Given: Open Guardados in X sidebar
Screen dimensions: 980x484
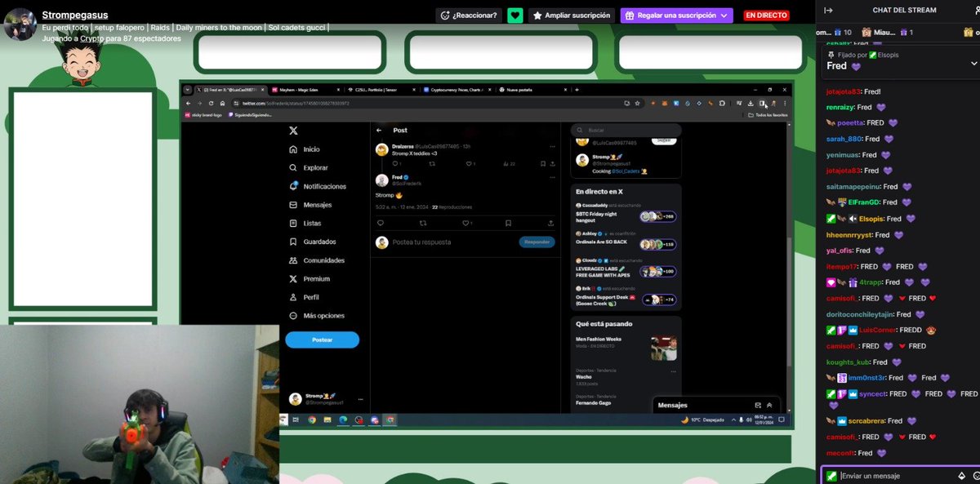Looking at the screenshot, I should coord(311,242).
